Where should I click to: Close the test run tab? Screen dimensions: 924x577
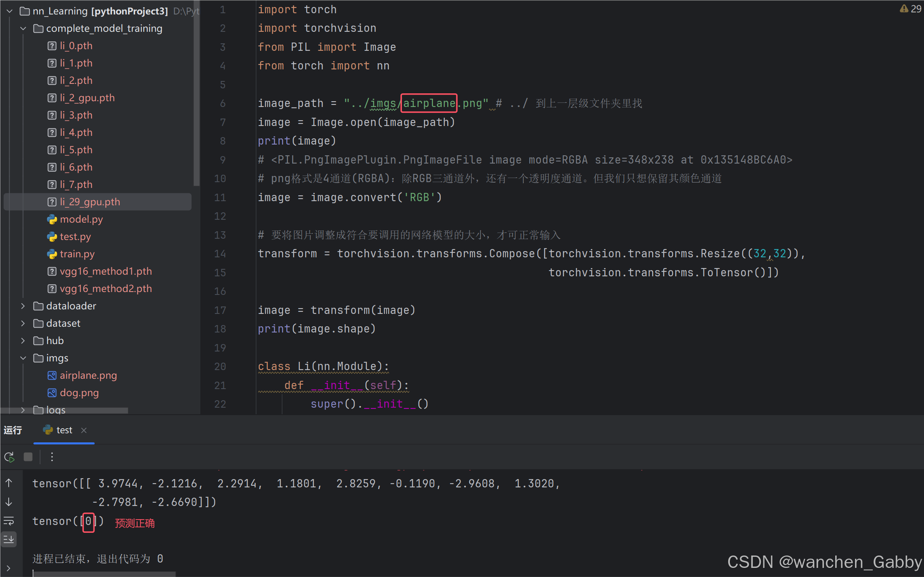84,430
